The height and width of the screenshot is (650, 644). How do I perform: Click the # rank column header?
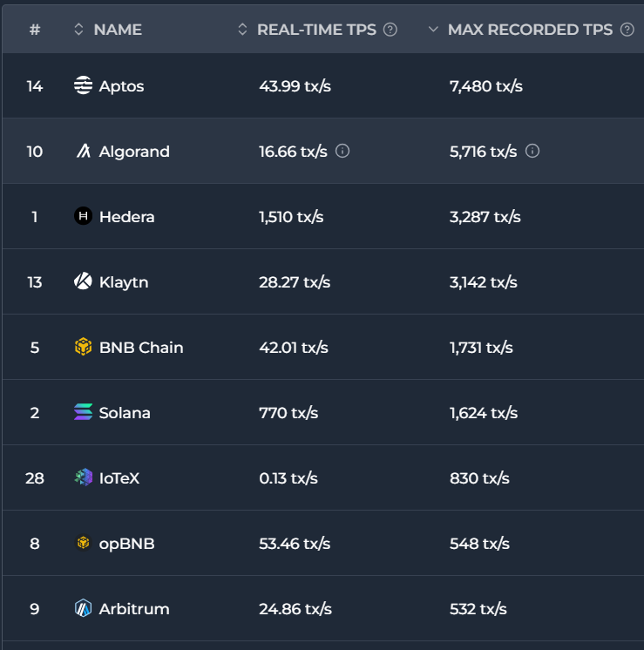pos(35,30)
